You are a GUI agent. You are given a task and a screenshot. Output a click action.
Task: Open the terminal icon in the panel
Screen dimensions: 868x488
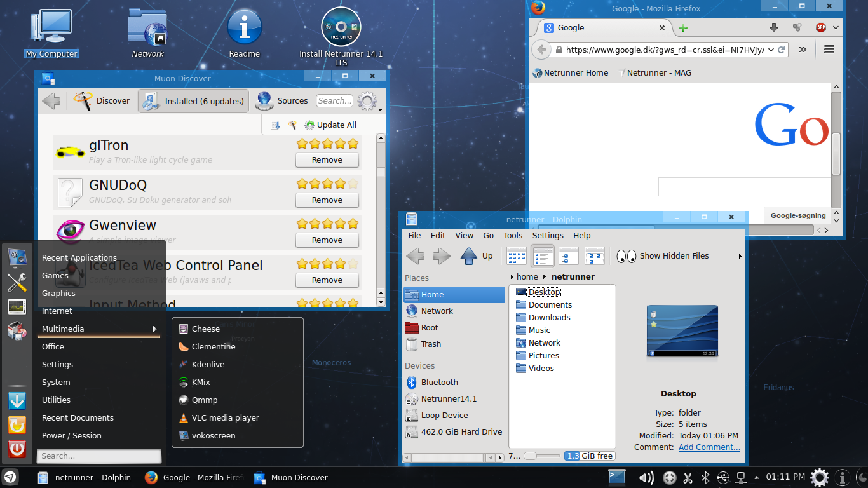pyautogui.click(x=617, y=477)
